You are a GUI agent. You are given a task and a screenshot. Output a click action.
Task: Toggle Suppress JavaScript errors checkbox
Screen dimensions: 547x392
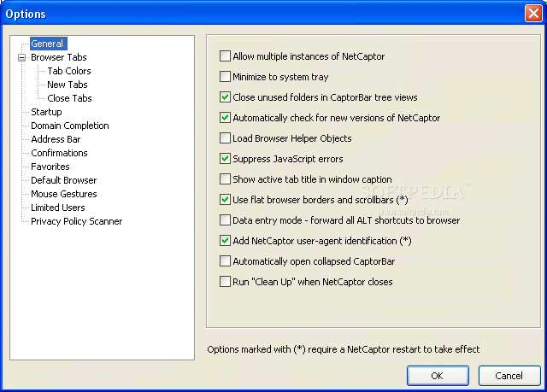coord(225,159)
